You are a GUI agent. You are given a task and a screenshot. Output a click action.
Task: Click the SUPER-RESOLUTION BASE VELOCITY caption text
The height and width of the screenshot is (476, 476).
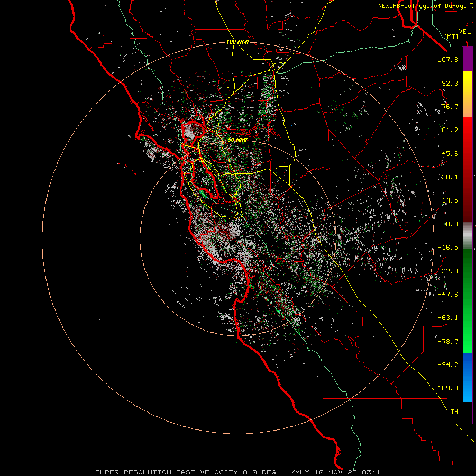(x=167, y=472)
